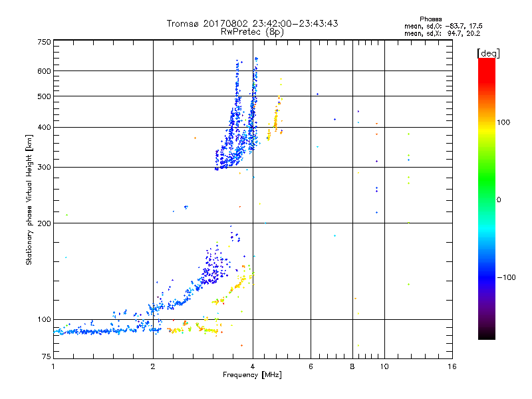Click the 4 MHz x-axis tick label
Viewport: 532px width, 399px height.
pyautogui.click(x=253, y=366)
